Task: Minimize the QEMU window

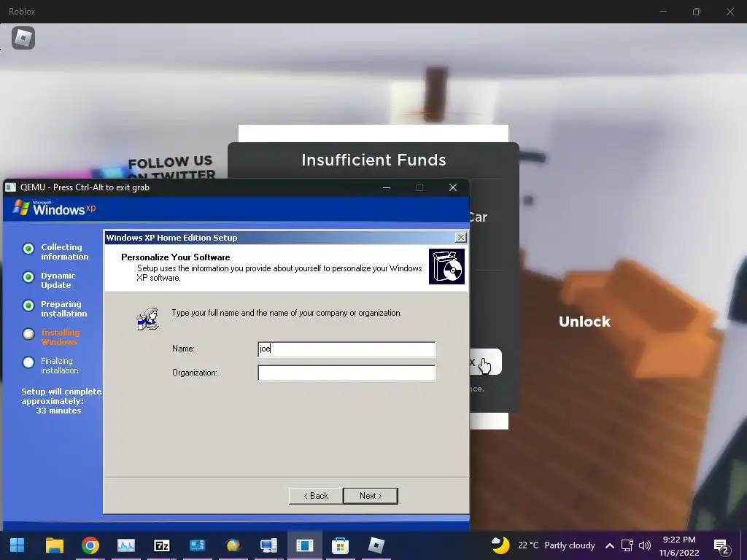Action: pyautogui.click(x=387, y=187)
